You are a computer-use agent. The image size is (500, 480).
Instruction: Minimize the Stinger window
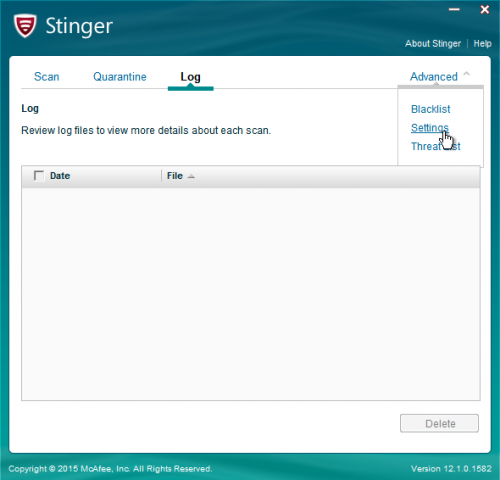[454, 9]
